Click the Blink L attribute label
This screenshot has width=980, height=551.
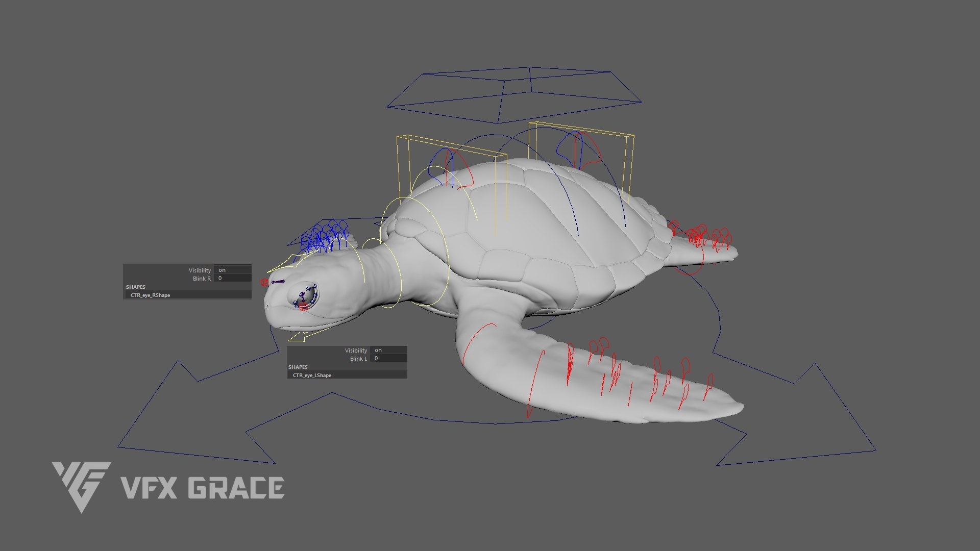pyautogui.click(x=358, y=359)
